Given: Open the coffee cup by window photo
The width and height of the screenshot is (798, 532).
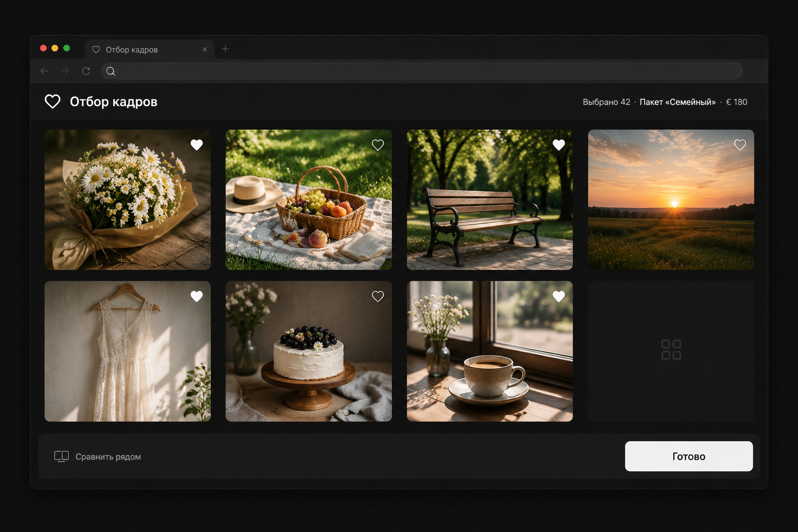Looking at the screenshot, I should tap(490, 351).
